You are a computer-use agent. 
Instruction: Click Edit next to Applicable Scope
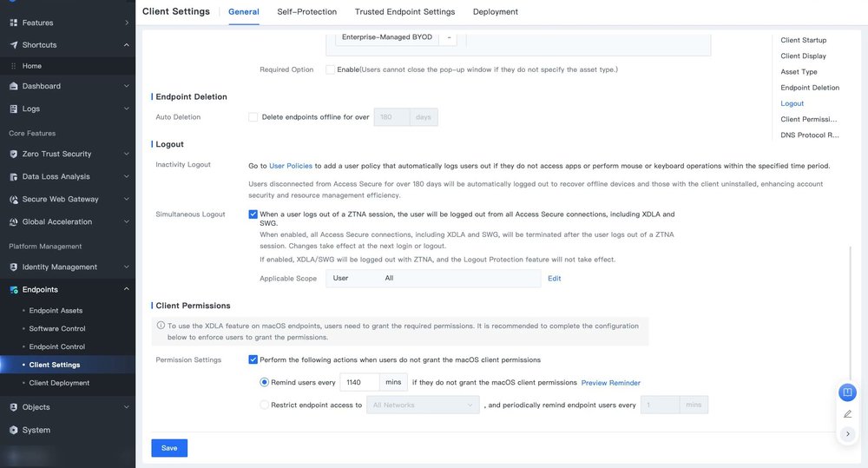coord(554,279)
